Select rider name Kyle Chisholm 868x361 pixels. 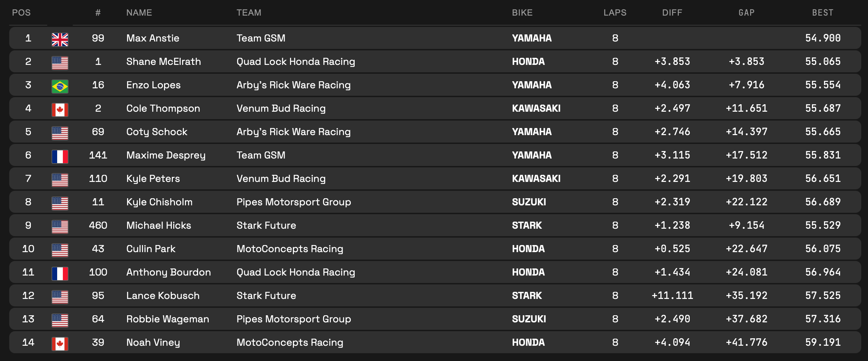point(159,202)
